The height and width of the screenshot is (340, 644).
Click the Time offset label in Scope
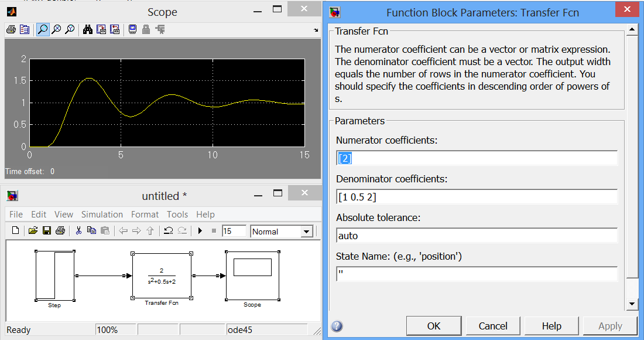24,171
